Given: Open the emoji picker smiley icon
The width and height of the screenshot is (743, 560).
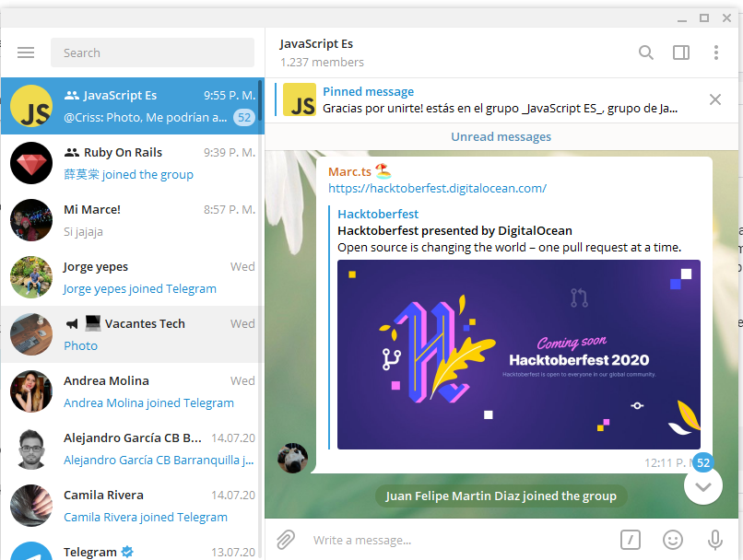Looking at the screenshot, I should [x=672, y=540].
